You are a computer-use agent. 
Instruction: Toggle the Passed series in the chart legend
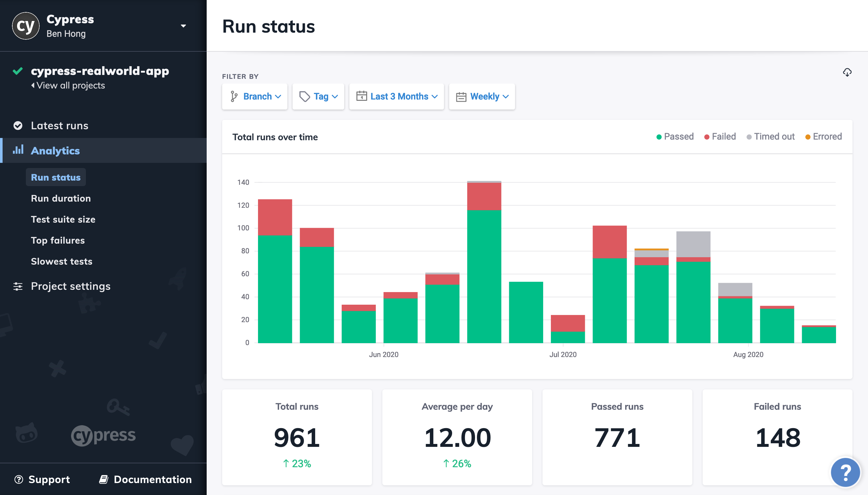[675, 136]
